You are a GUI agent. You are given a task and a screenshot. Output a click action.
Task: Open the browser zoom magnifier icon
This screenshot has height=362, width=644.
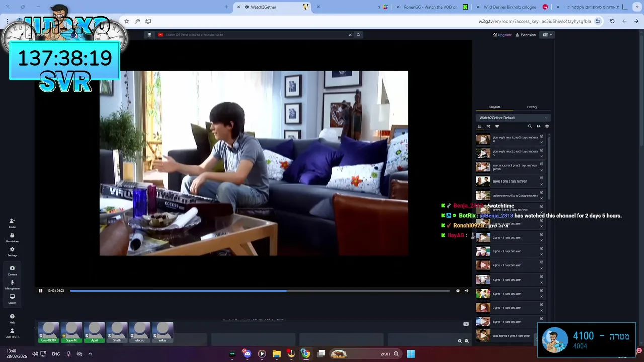click(x=137, y=21)
